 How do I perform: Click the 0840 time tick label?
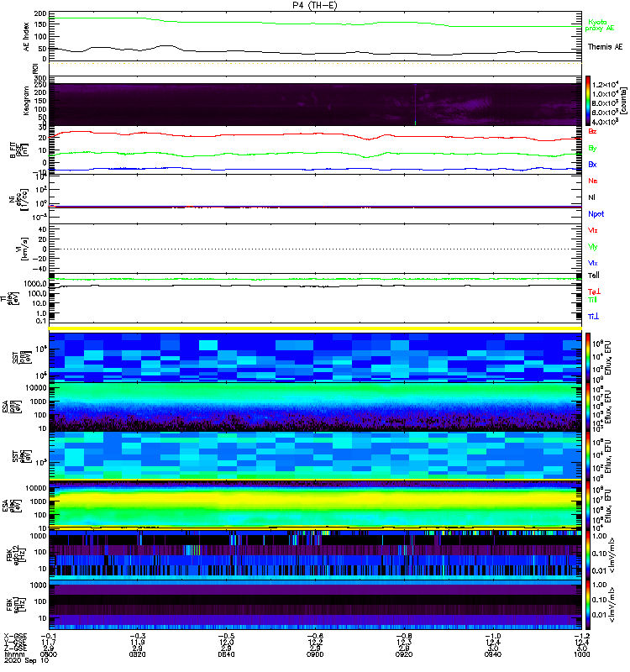(226, 654)
